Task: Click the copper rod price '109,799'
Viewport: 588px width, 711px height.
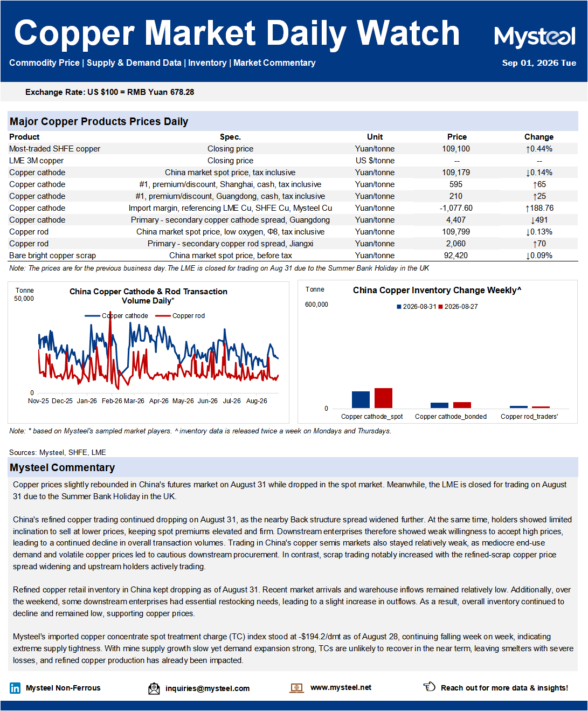Action: 456,232
